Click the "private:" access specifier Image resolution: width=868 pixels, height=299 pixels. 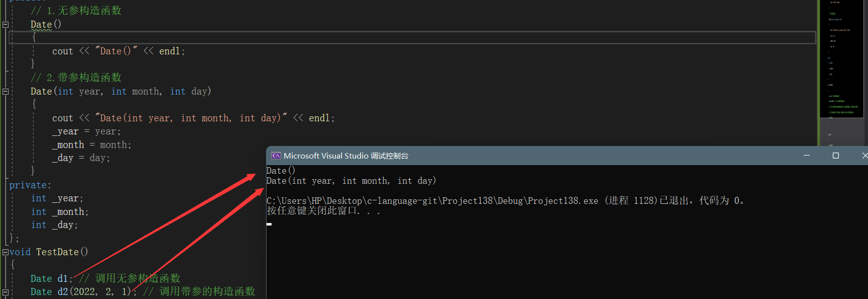[30, 185]
